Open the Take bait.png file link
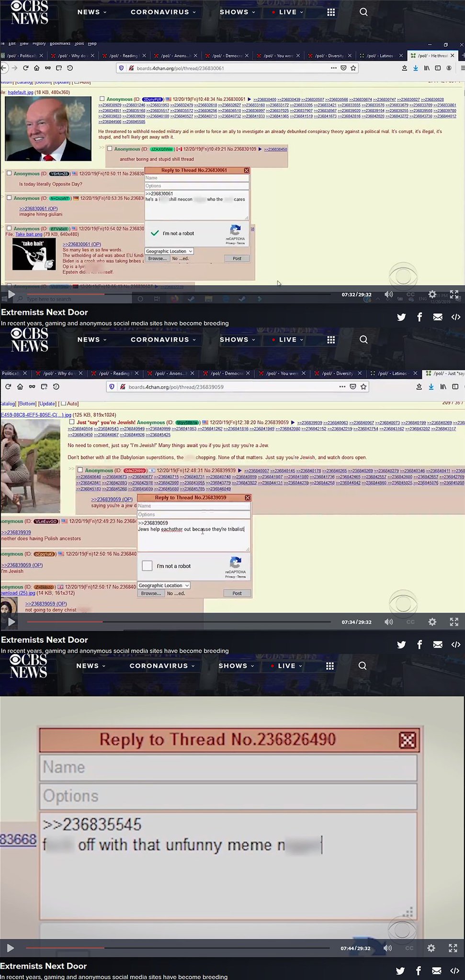 pos(28,234)
